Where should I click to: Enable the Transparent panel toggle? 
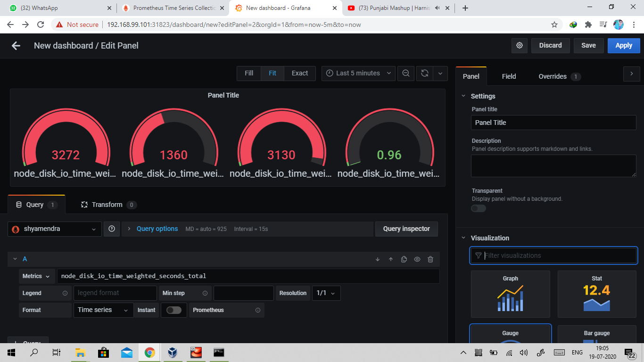pos(478,208)
